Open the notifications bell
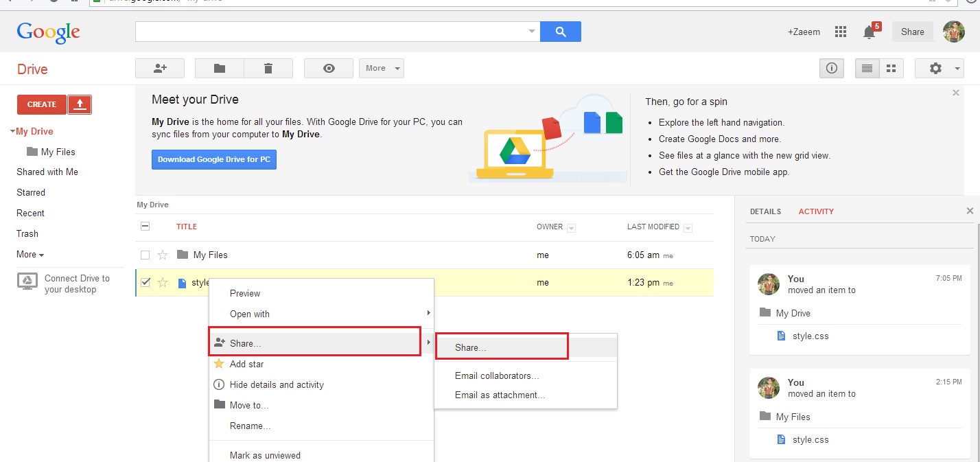The height and width of the screenshot is (462, 980). (870, 32)
